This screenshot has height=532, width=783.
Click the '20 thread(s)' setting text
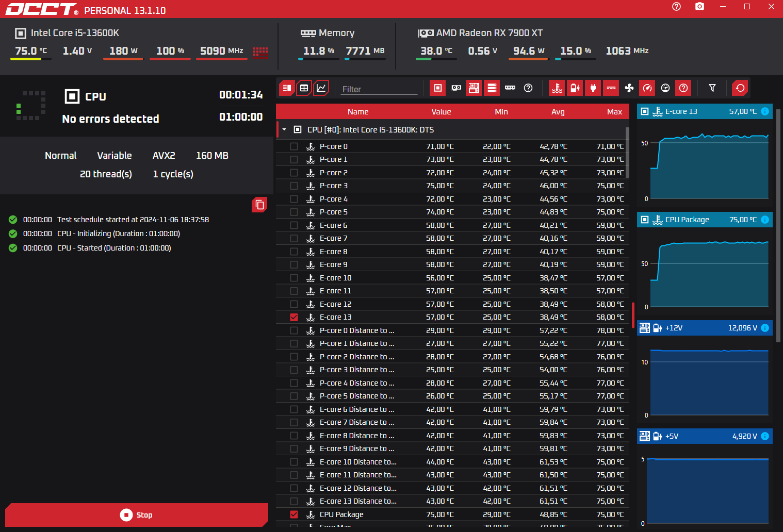(106, 174)
